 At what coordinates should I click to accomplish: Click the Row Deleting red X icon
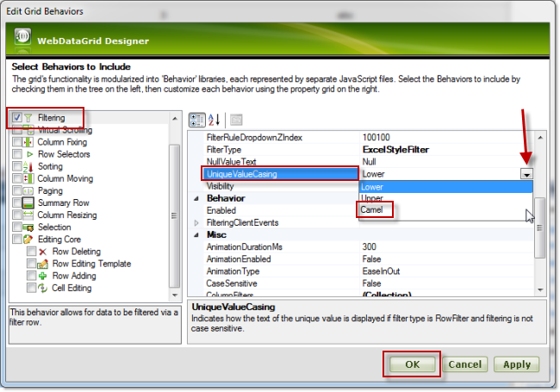pos(43,252)
